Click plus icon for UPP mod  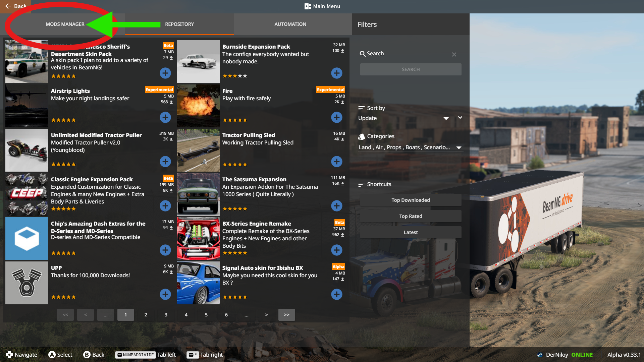point(165,294)
